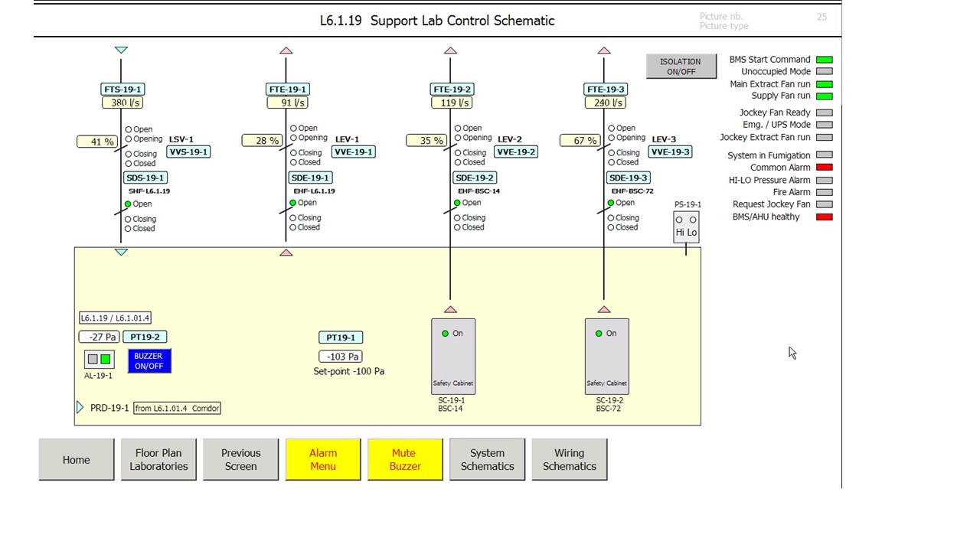This screenshot has width=980, height=551.
Task: Open the yellow Alarm Menu
Action: pos(323,460)
